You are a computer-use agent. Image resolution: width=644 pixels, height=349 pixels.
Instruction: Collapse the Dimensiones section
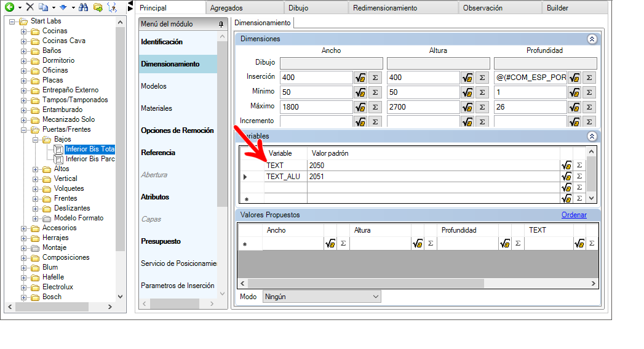click(592, 39)
